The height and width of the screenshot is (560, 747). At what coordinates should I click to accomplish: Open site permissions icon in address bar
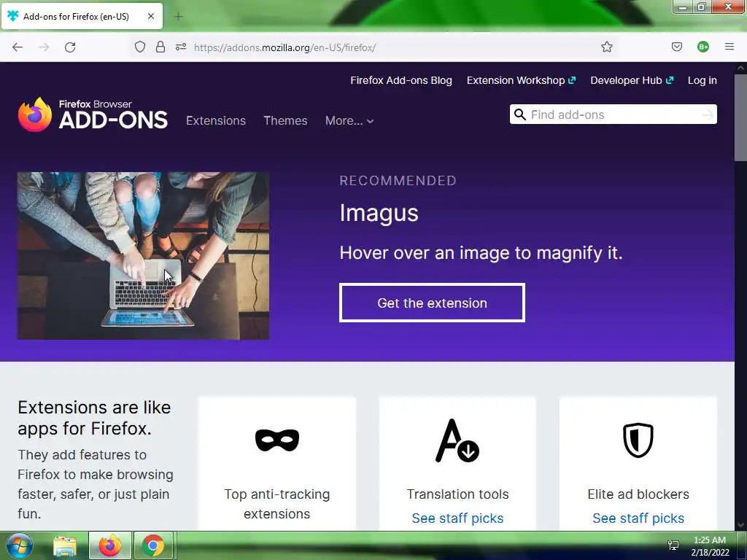[x=181, y=47]
